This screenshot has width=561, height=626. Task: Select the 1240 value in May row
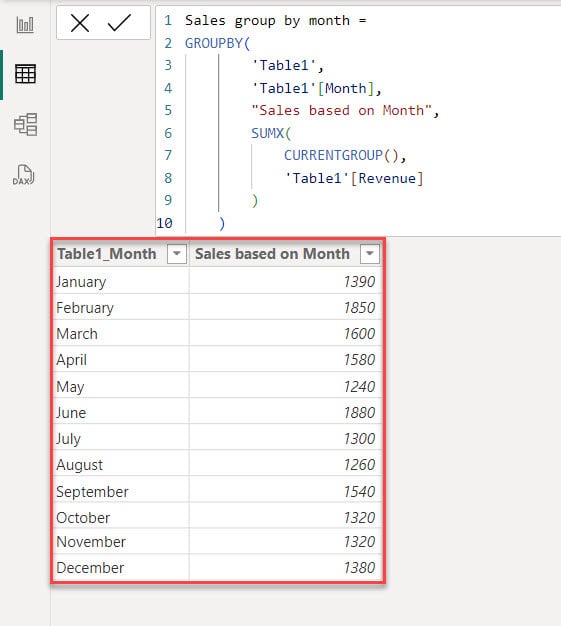point(359,386)
